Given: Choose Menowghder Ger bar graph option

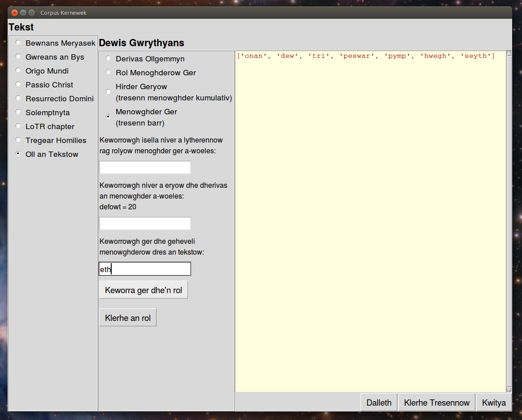Looking at the screenshot, I should [x=141, y=117].
